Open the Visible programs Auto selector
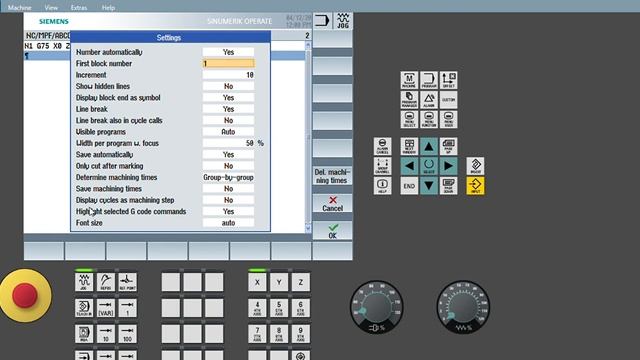The height and width of the screenshot is (360, 640). coord(228,132)
